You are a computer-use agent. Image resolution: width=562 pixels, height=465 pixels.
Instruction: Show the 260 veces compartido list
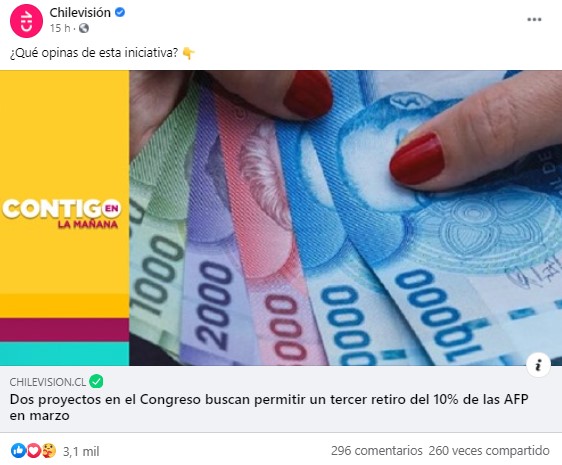click(489, 451)
